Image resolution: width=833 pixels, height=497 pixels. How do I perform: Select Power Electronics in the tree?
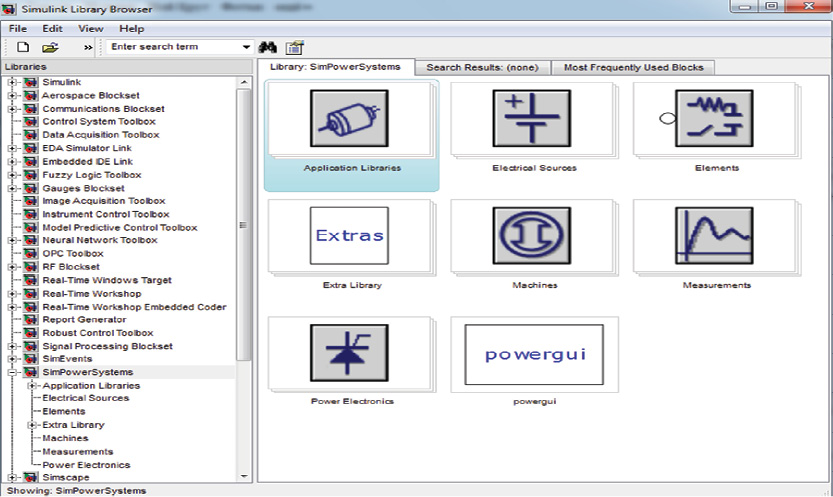(86, 465)
